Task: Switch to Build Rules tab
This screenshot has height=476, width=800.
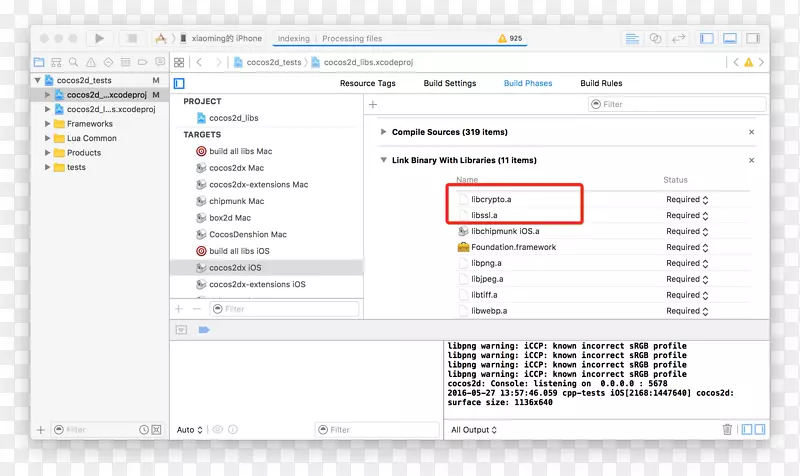Action: (x=601, y=83)
